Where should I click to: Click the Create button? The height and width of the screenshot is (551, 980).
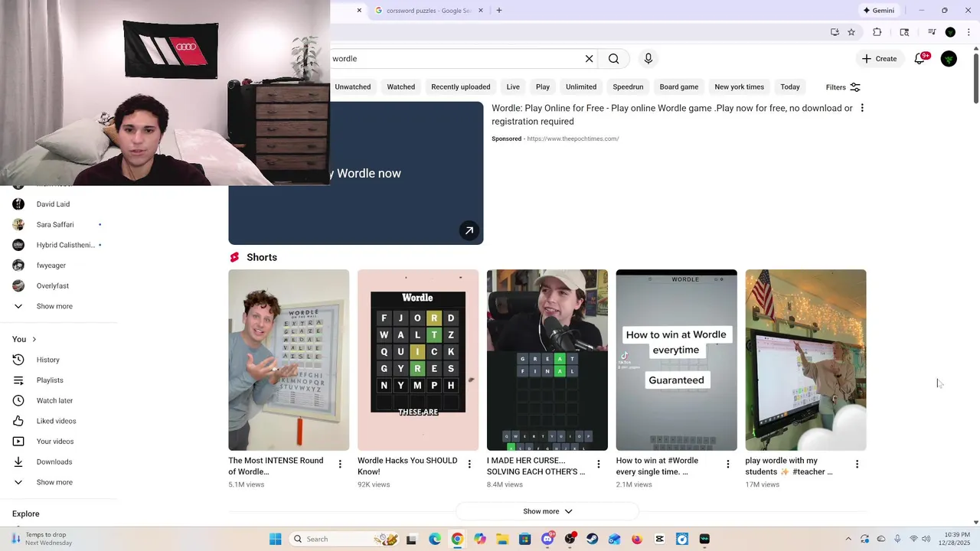(879, 59)
